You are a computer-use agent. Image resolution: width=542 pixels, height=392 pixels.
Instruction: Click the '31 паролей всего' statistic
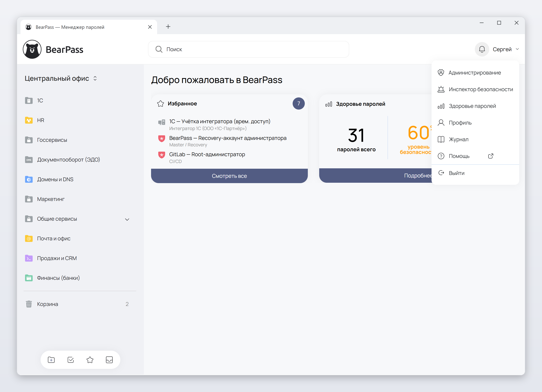pyautogui.click(x=356, y=140)
